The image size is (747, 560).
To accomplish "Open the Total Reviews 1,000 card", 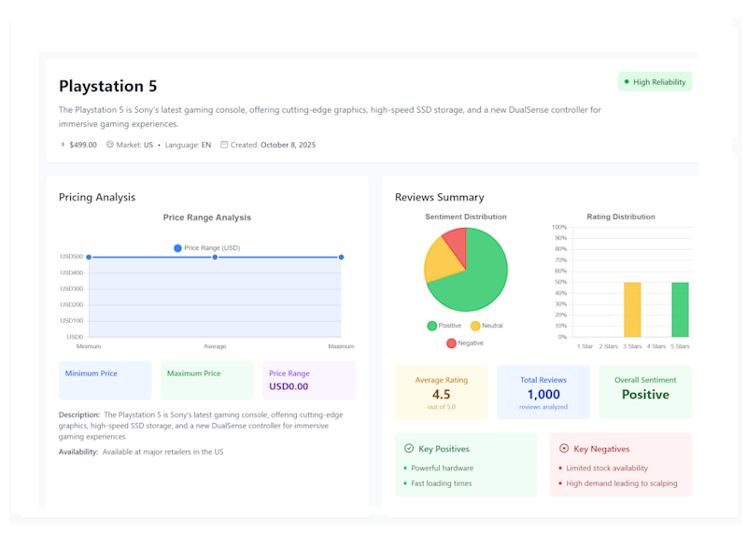I will (x=543, y=392).
